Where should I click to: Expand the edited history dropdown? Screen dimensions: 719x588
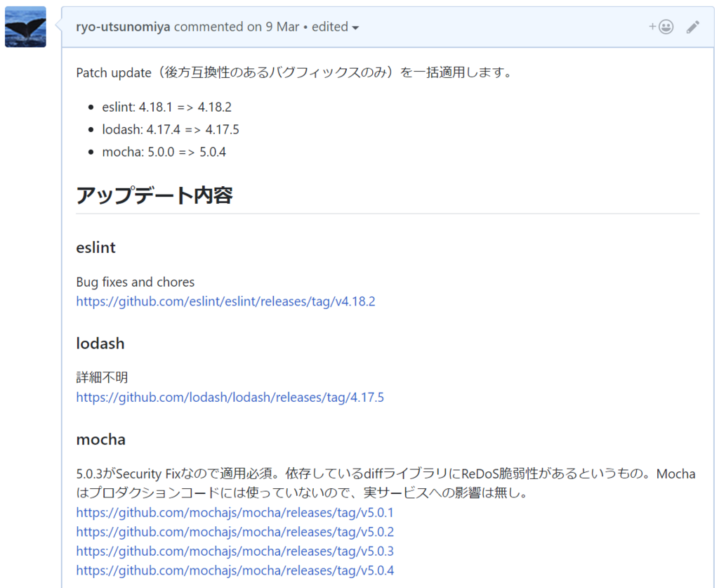[335, 27]
